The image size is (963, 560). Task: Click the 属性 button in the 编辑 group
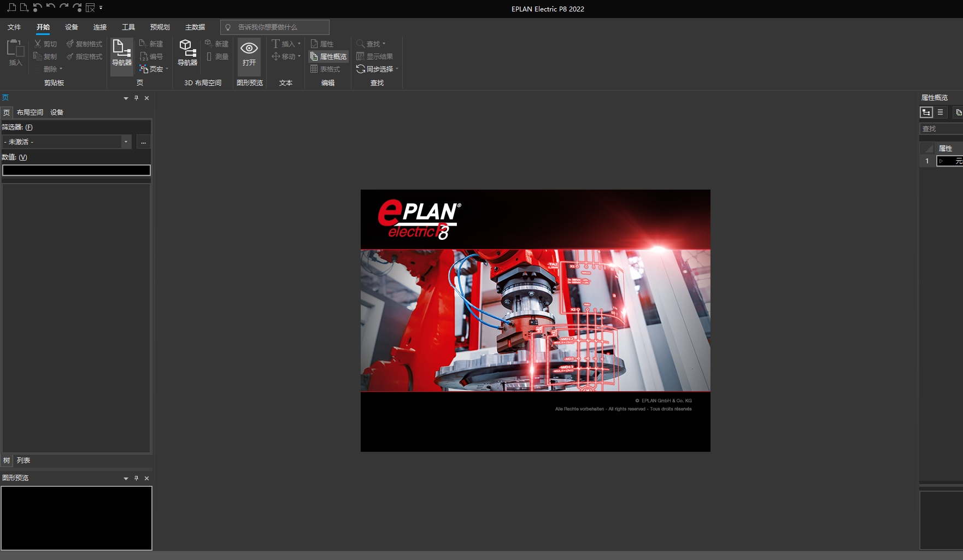[324, 44]
